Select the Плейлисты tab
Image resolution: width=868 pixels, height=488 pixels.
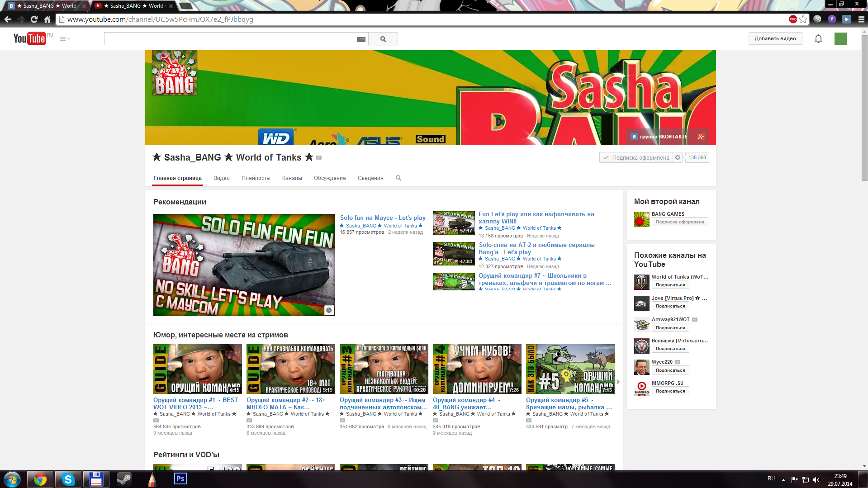click(x=256, y=178)
